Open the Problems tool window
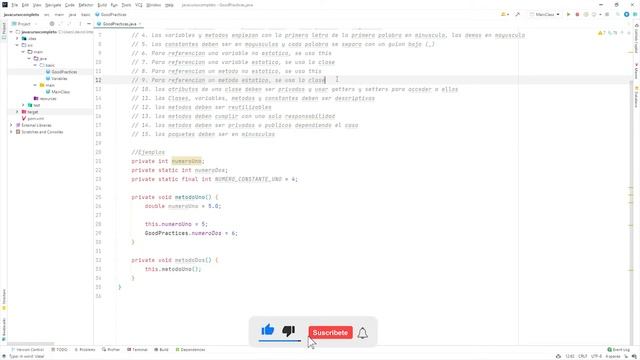 (84, 350)
